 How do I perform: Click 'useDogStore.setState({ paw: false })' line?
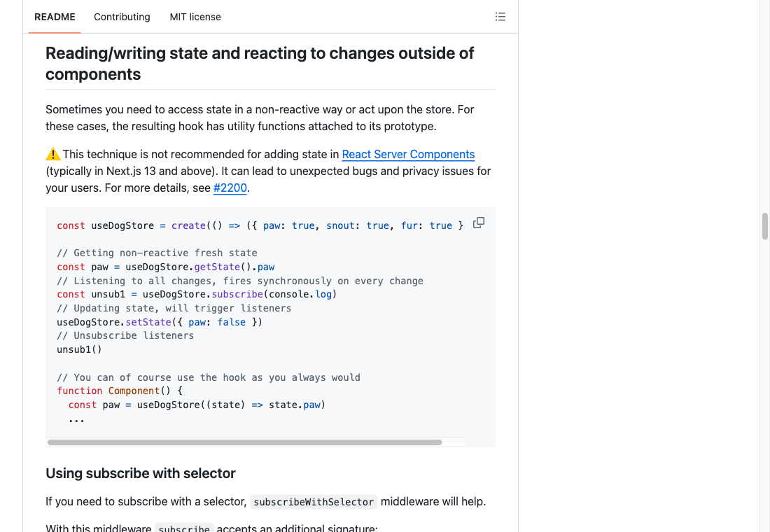[x=160, y=322]
